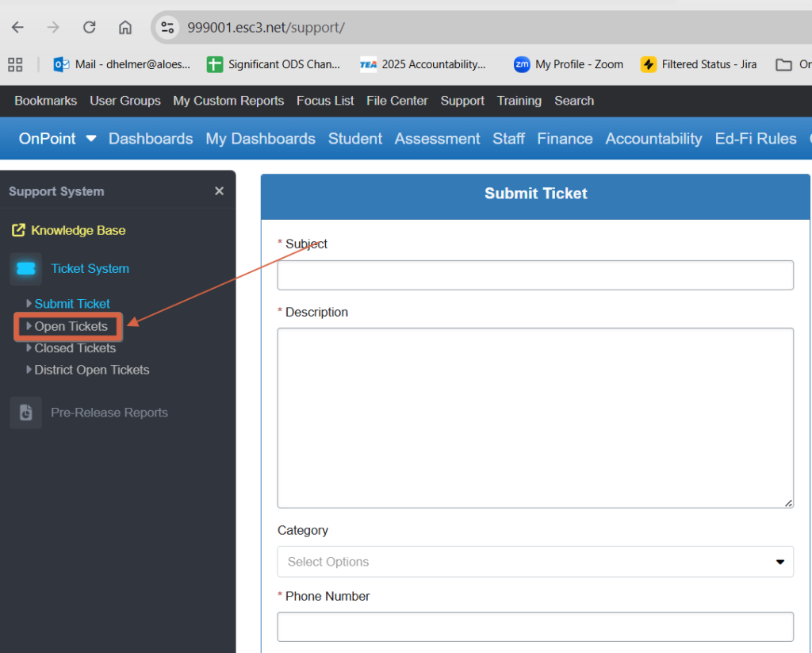Open the My Profile - Zoom bookmark icon
Image resolution: width=812 pixels, height=653 pixels.
(523, 64)
